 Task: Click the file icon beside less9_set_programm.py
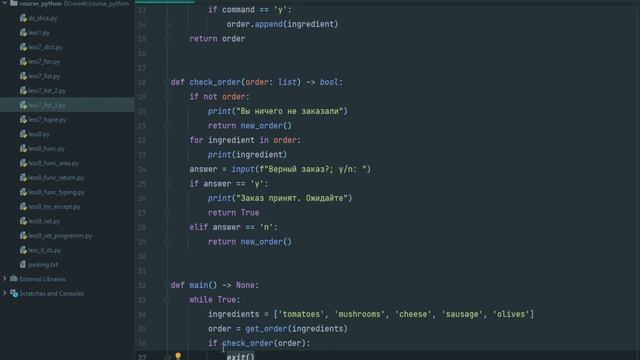23,236
